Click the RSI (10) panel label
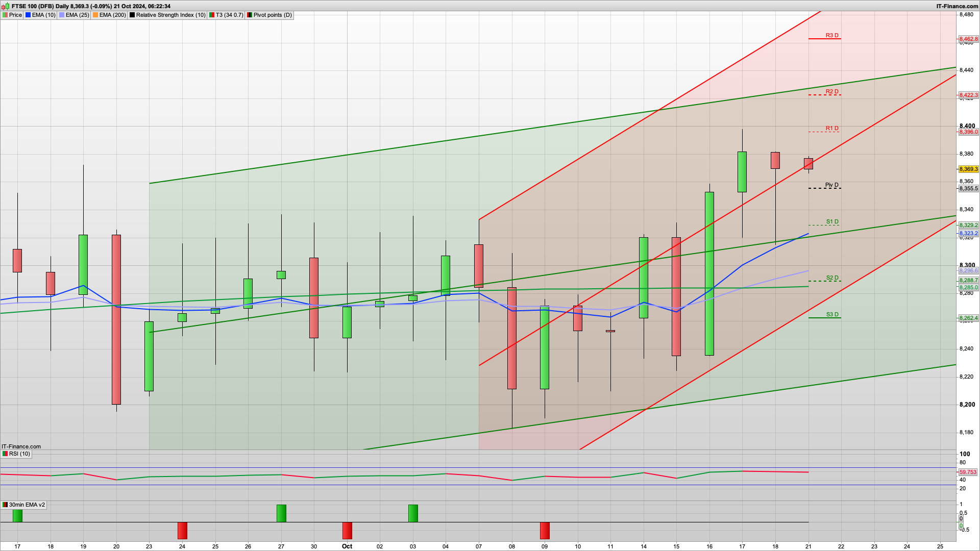The width and height of the screenshot is (980, 551). 19,454
